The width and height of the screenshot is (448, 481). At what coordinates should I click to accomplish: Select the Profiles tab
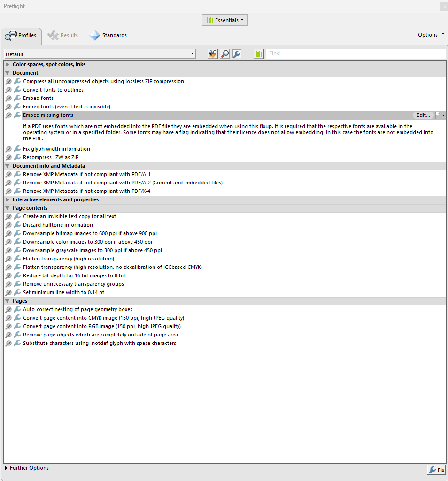tap(21, 36)
